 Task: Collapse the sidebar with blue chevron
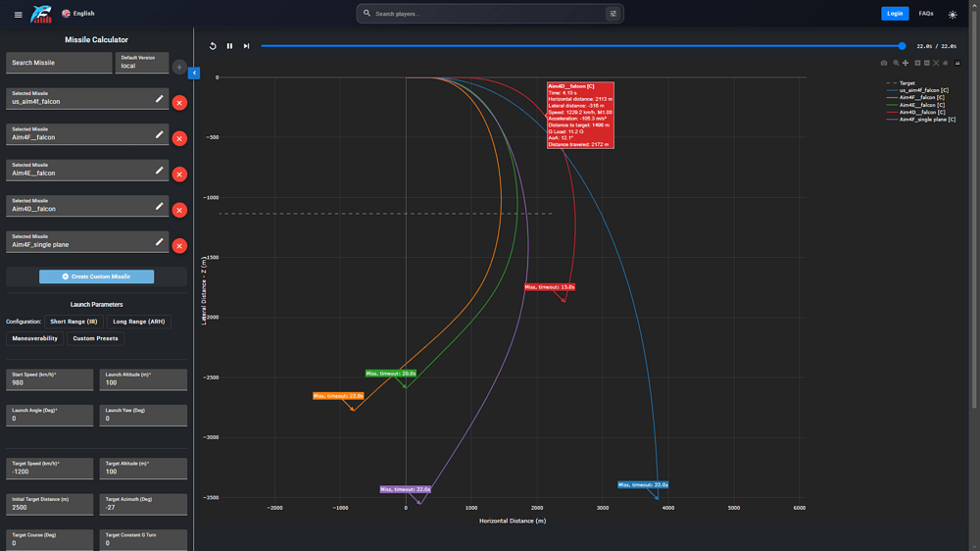[194, 73]
